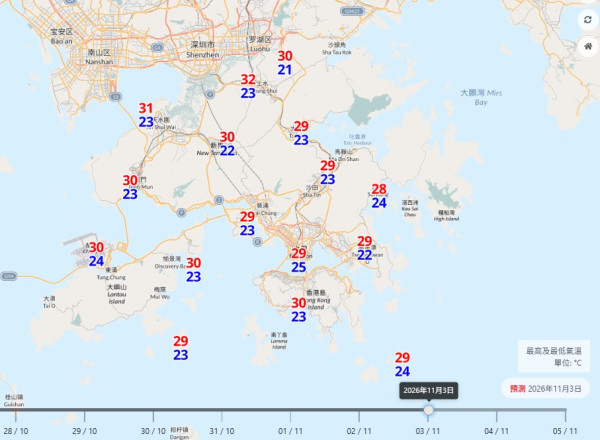Click the Guishan town label

(14, 401)
